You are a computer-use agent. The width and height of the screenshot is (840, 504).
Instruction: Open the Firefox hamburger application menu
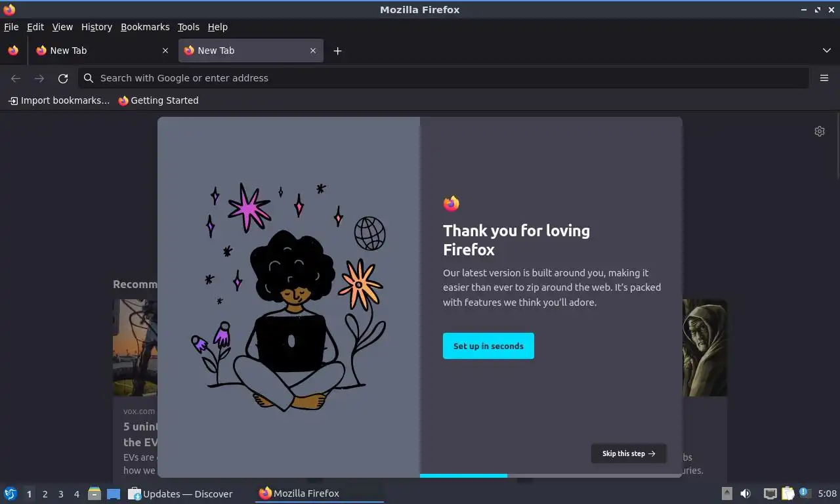[824, 78]
